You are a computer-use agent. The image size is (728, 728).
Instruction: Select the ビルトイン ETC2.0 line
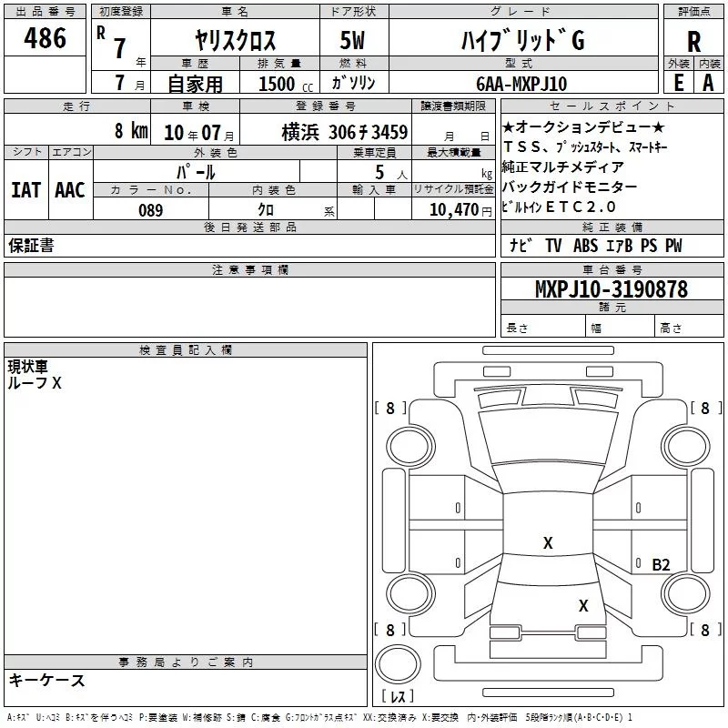[x=559, y=207]
